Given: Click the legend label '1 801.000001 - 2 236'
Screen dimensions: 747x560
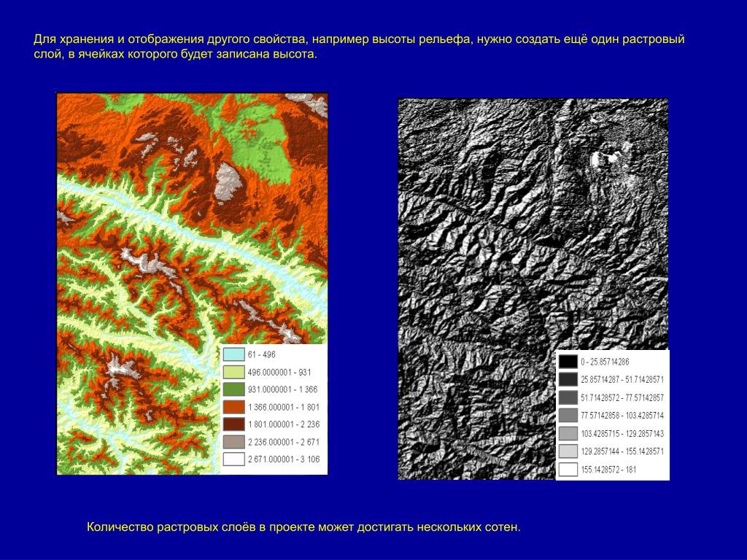Looking at the screenshot, I should click(x=284, y=424).
